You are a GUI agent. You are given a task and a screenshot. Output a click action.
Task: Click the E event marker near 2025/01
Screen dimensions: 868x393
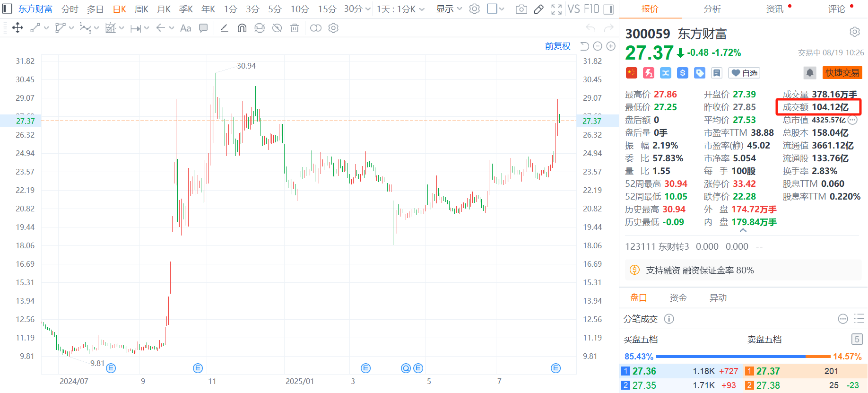(365, 368)
